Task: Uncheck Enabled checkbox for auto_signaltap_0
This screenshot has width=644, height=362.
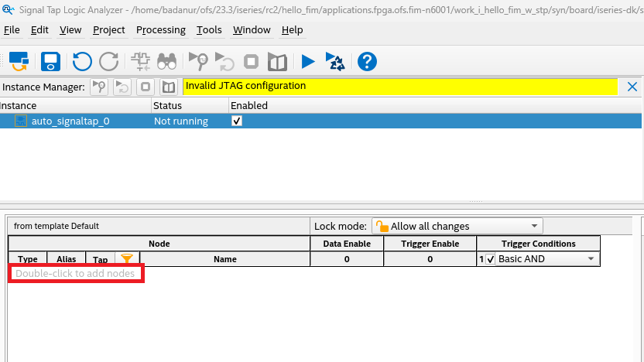Action: point(237,121)
